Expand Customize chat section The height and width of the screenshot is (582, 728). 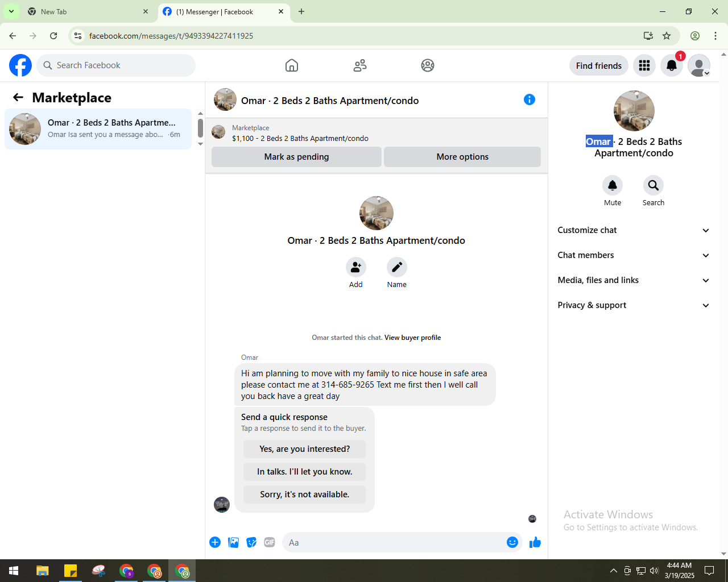[x=634, y=230]
